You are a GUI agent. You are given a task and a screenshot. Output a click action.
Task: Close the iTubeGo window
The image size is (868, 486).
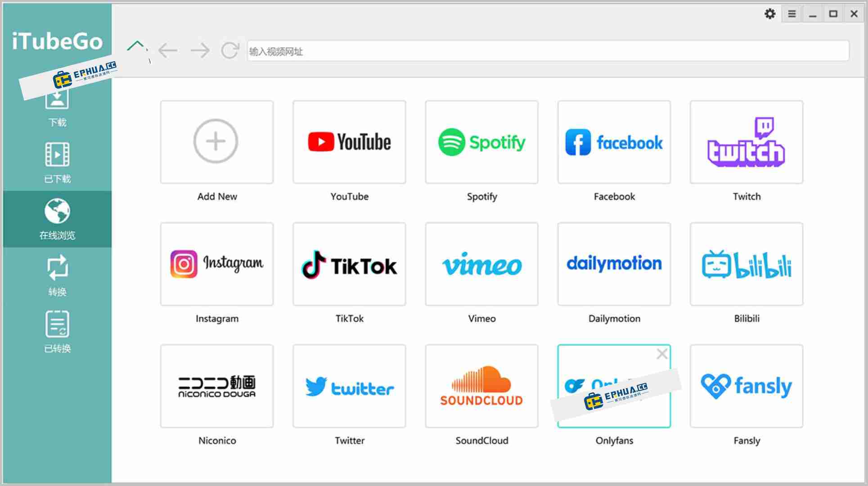tap(854, 14)
